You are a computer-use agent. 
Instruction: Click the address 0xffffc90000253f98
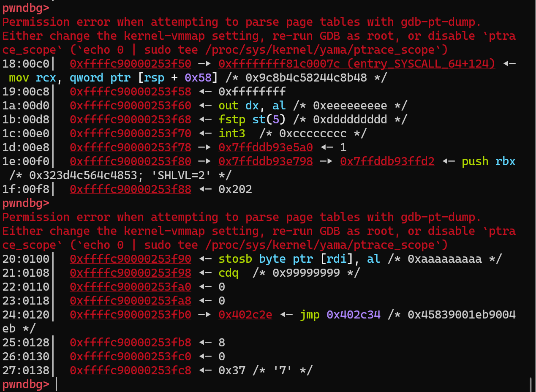(x=130, y=273)
